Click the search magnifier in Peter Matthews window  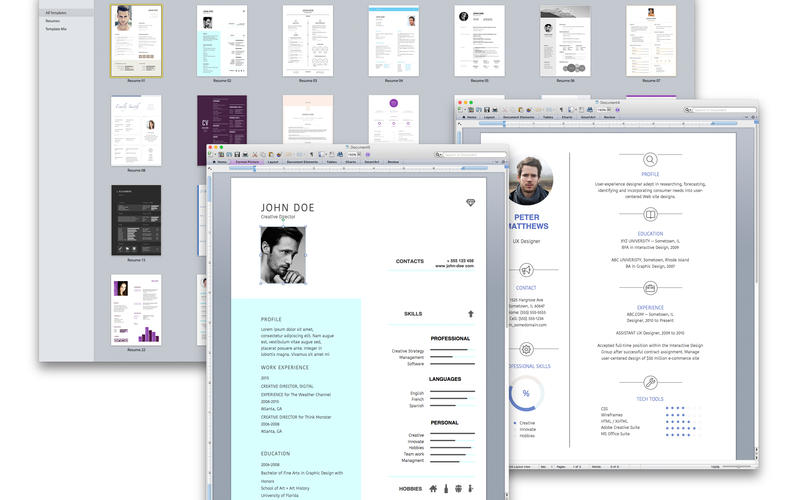tap(687, 110)
